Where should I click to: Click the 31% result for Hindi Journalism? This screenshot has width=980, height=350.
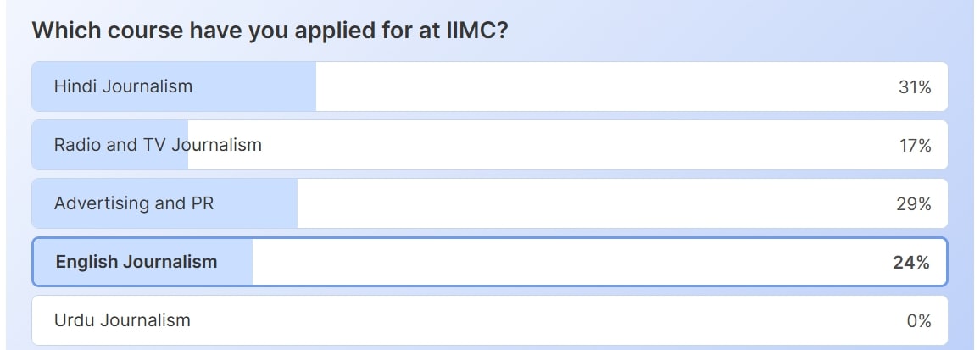coord(915,86)
